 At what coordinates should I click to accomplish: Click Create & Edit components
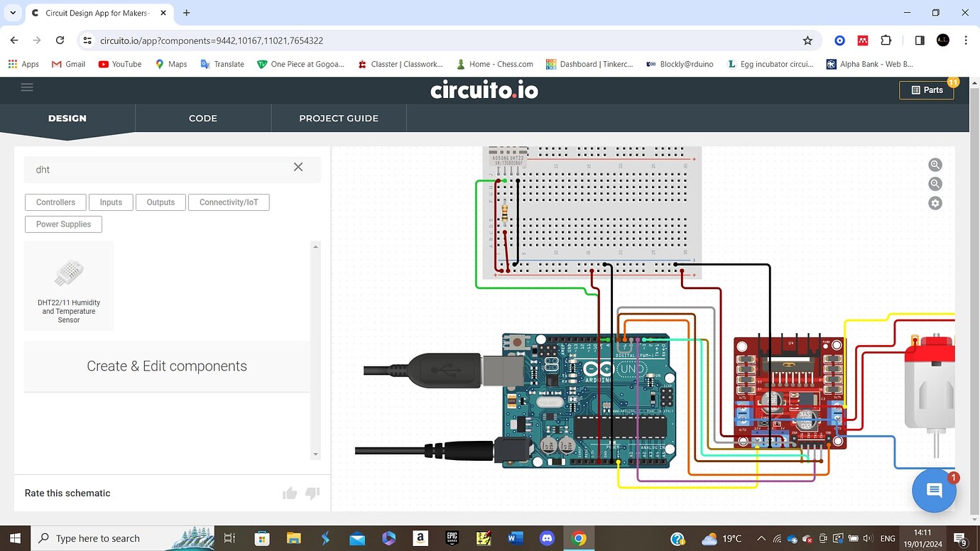[x=166, y=366]
